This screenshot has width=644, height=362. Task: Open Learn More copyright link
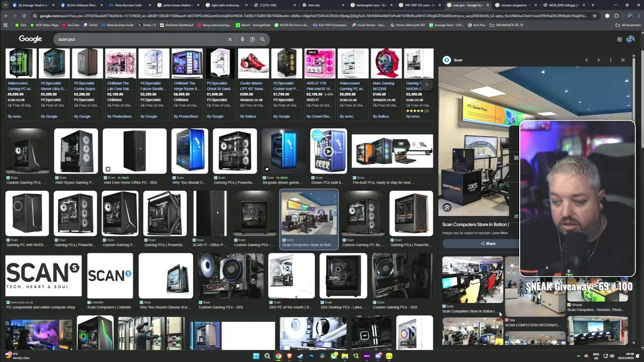(x=500, y=233)
